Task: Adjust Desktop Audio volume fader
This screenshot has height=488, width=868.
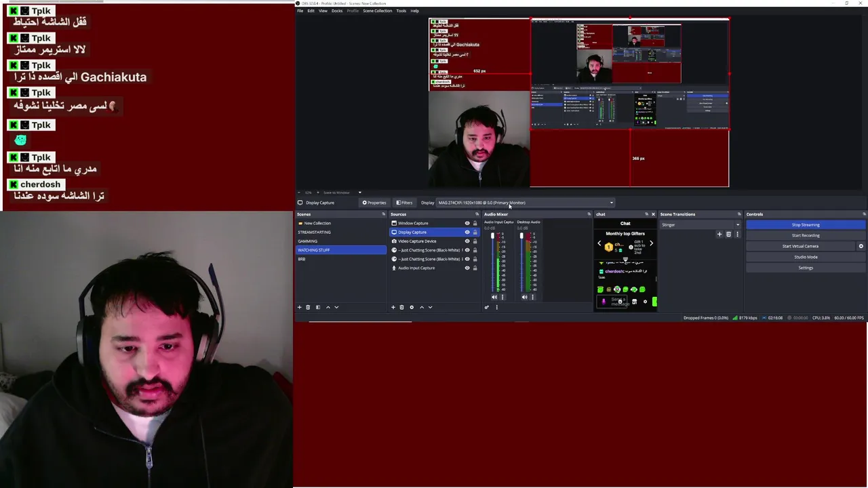Action: 522,236
